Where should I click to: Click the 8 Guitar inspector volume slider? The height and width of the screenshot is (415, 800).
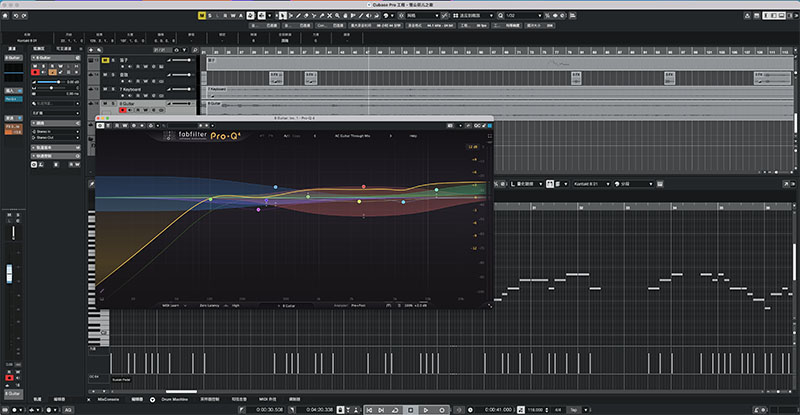click(50, 82)
